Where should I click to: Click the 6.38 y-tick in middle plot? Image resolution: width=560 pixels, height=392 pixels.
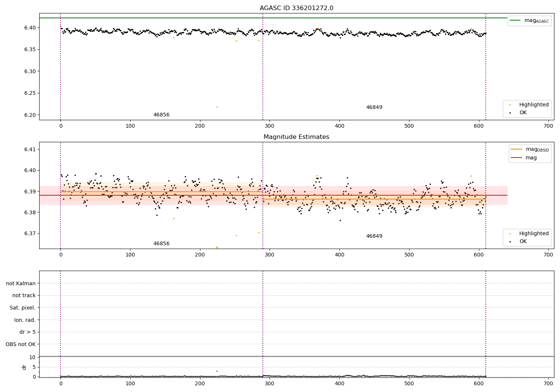[x=31, y=212]
